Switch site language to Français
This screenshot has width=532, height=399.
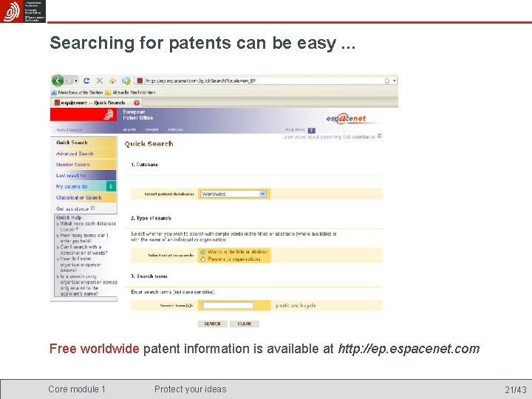click(175, 129)
